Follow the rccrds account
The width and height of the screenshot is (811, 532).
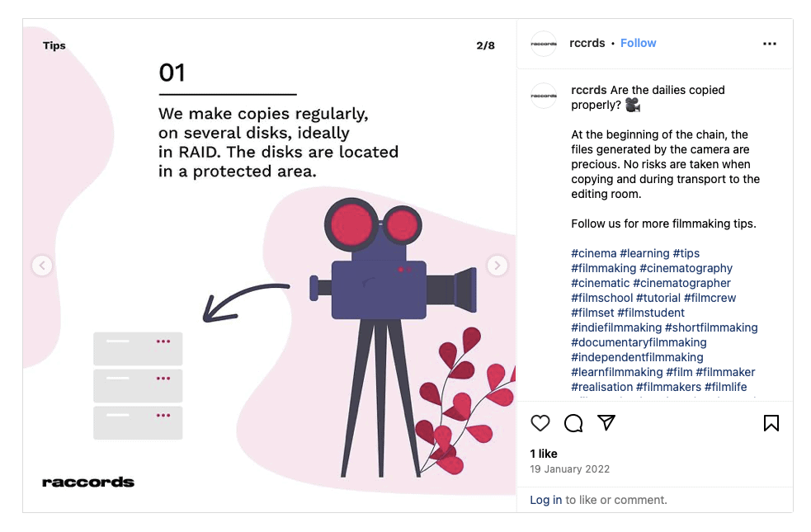pos(639,44)
